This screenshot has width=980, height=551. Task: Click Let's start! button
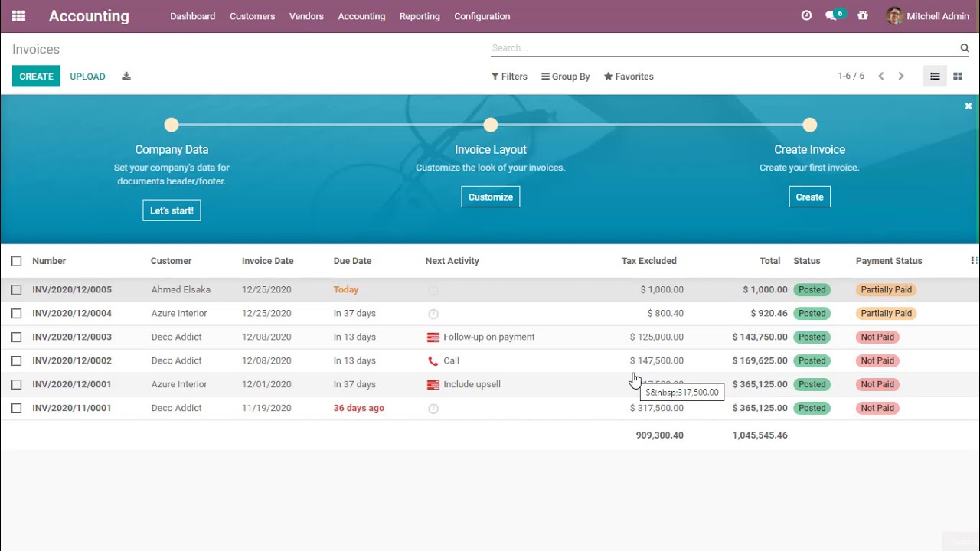click(x=171, y=210)
